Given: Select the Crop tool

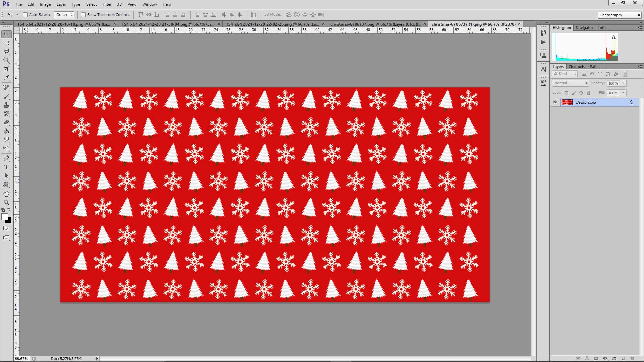Looking at the screenshot, I should click(x=6, y=69).
